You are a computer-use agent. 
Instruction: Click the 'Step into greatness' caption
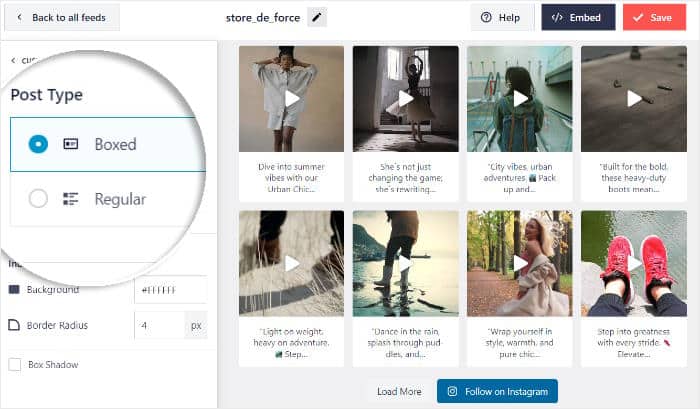634,342
